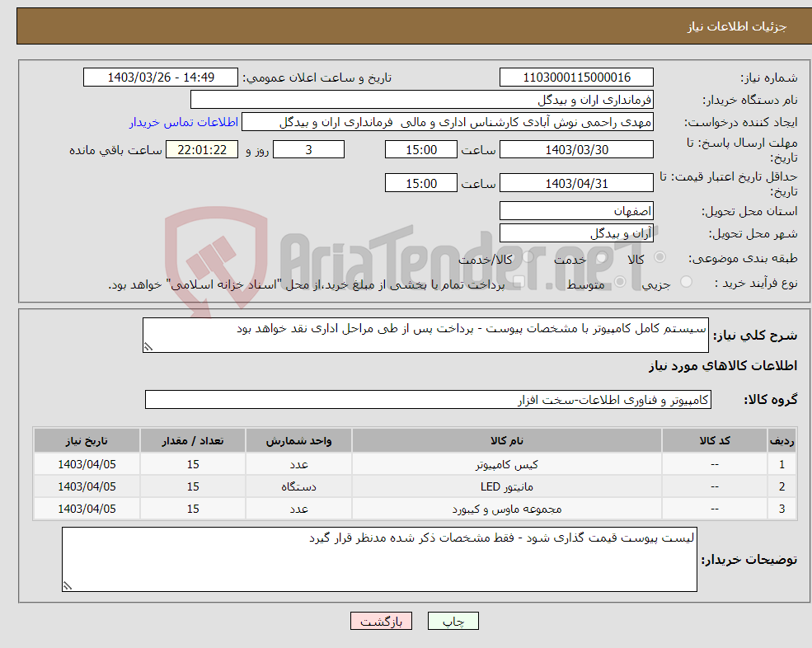Click the remaining time field 22:01:22
Image resolution: width=812 pixels, height=648 pixels.
(202, 150)
